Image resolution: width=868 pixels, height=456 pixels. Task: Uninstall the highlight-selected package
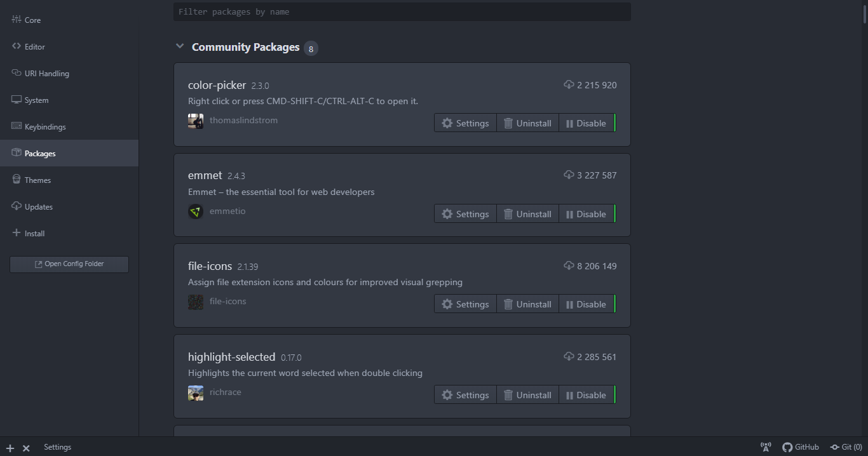(527, 395)
